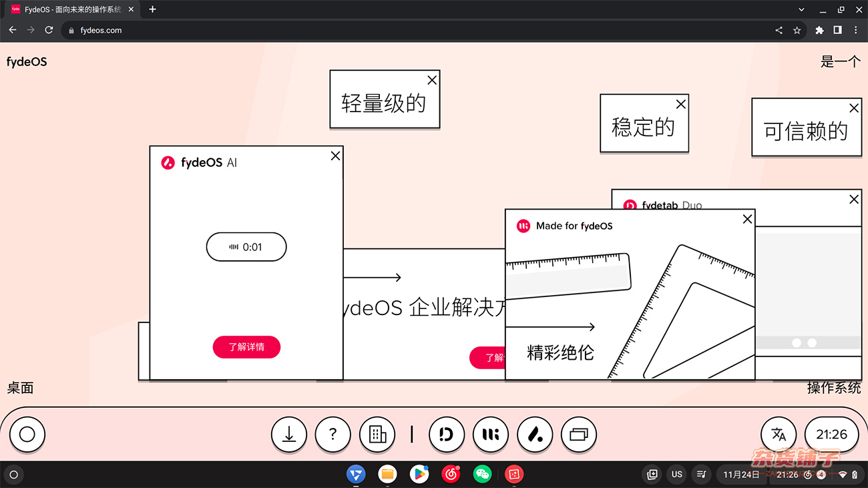Open the system launcher circle in the shelf
The image size is (868, 488).
pyautogui.click(x=13, y=475)
